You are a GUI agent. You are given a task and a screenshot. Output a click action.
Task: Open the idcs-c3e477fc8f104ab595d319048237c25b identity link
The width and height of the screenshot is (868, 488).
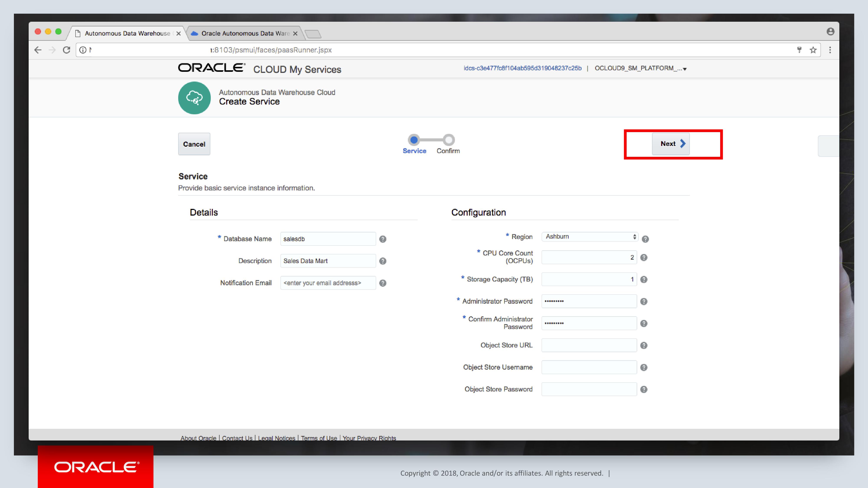coord(522,68)
